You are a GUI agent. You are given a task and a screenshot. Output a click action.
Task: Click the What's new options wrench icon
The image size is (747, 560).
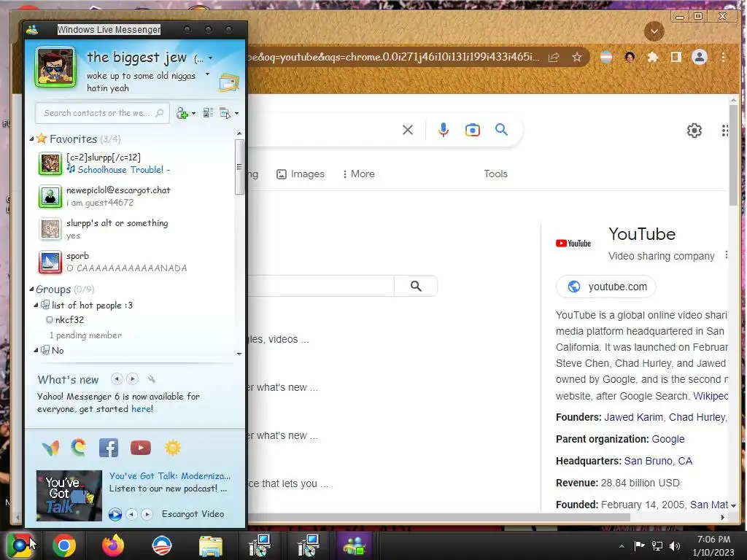[152, 379]
